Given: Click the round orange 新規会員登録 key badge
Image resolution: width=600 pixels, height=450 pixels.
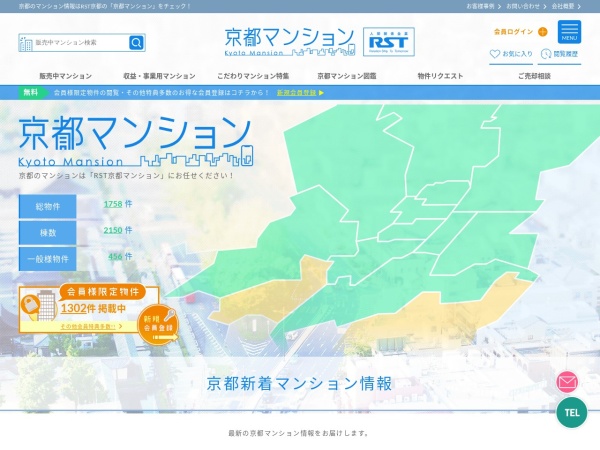Looking at the screenshot, I should 158,324.
